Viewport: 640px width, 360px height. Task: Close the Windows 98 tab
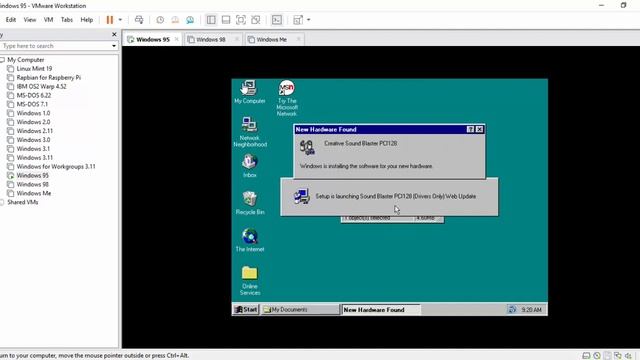click(237, 39)
